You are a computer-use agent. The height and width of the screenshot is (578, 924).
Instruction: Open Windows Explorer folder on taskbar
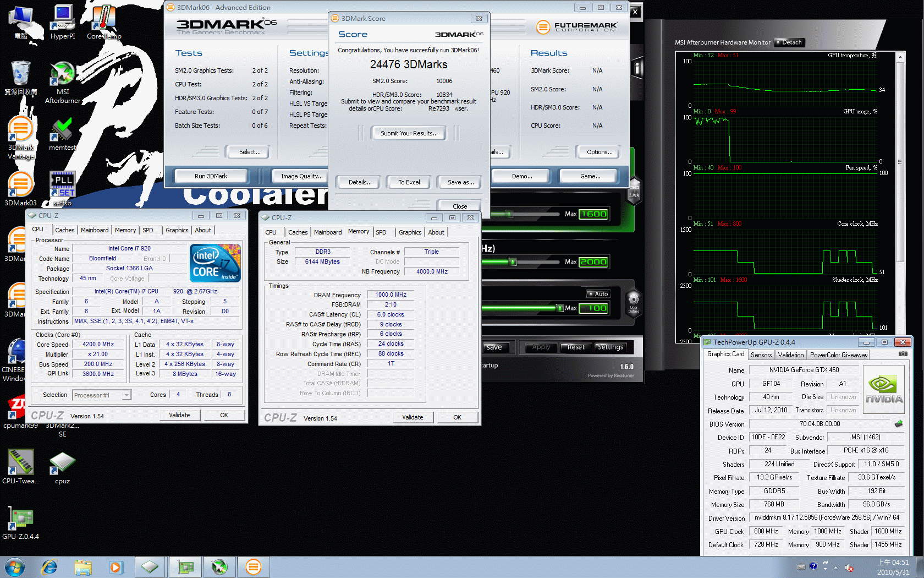point(82,566)
